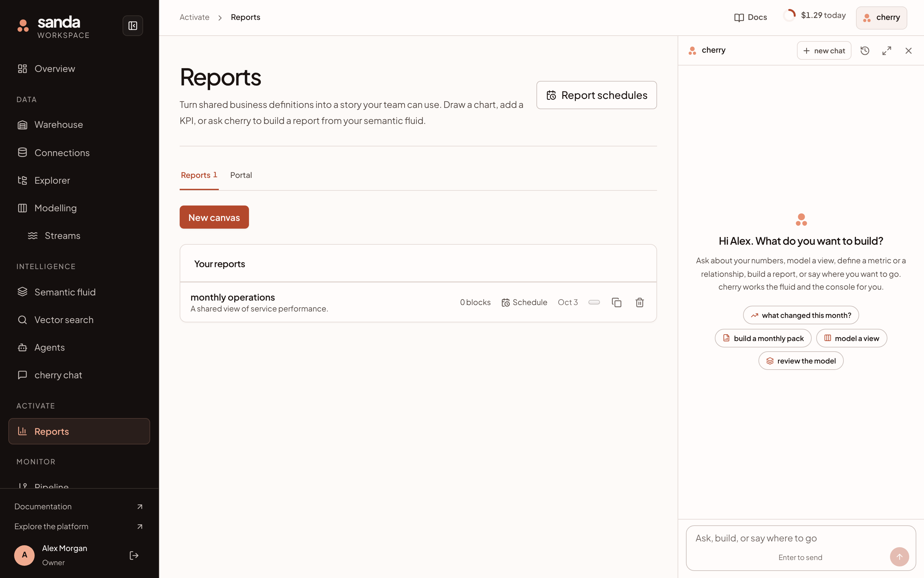
Task: Start a new chat
Action: (824, 50)
